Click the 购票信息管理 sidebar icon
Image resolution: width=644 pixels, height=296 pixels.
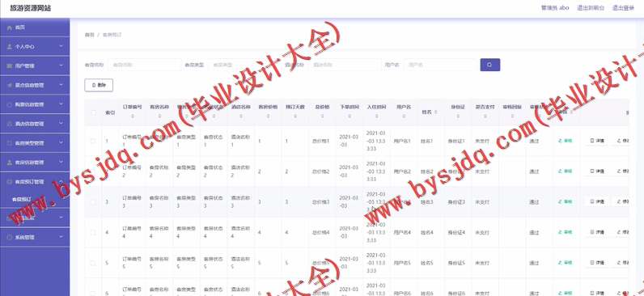10,104
